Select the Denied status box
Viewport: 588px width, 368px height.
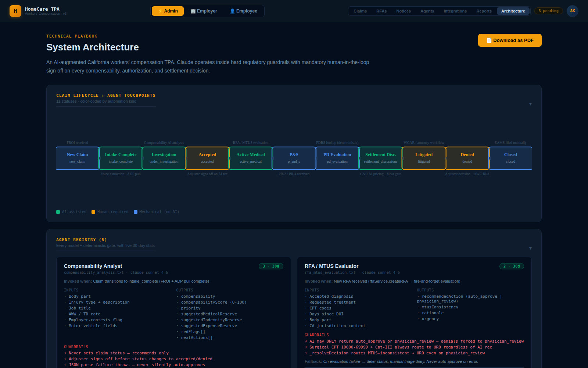pos(467,158)
